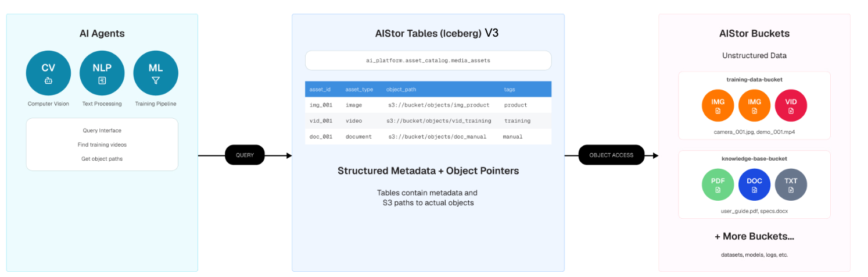Image resolution: width=868 pixels, height=277 pixels.
Task: Click the red VID file icon
Action: [x=791, y=105]
